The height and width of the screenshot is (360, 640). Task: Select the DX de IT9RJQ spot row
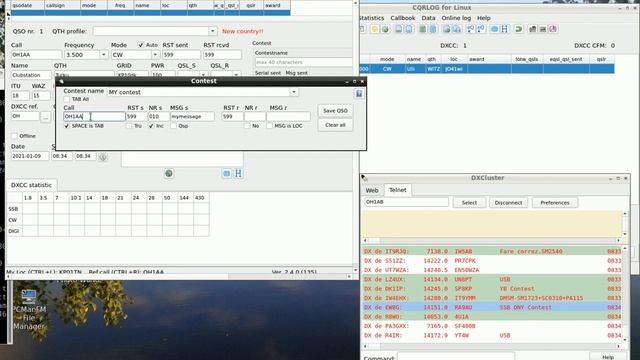pos(492,251)
